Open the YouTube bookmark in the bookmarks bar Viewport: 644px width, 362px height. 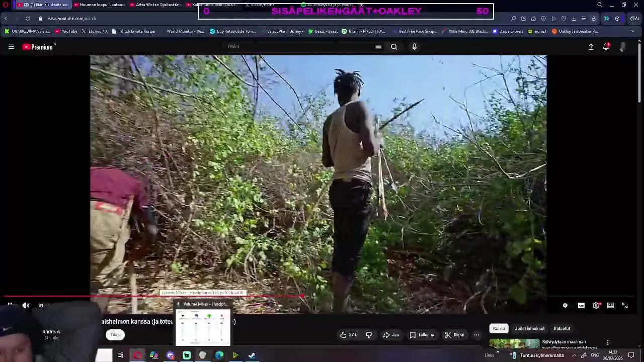tap(66, 31)
